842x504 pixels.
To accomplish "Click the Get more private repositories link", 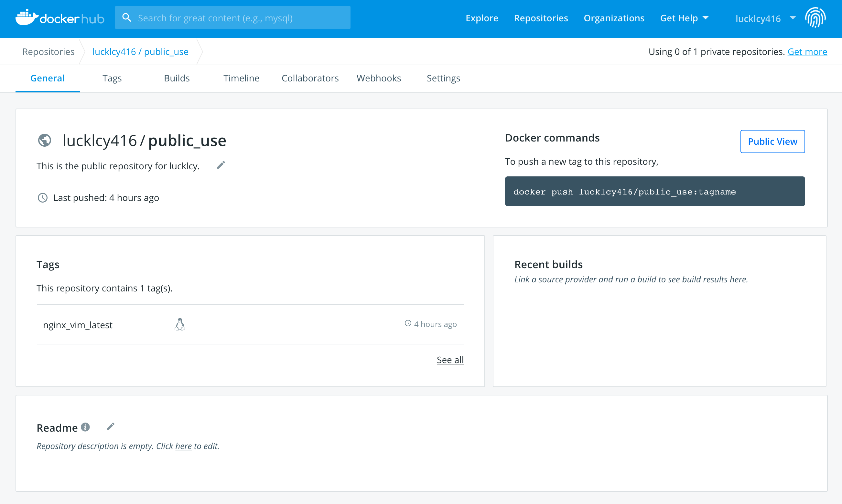I will (807, 52).
